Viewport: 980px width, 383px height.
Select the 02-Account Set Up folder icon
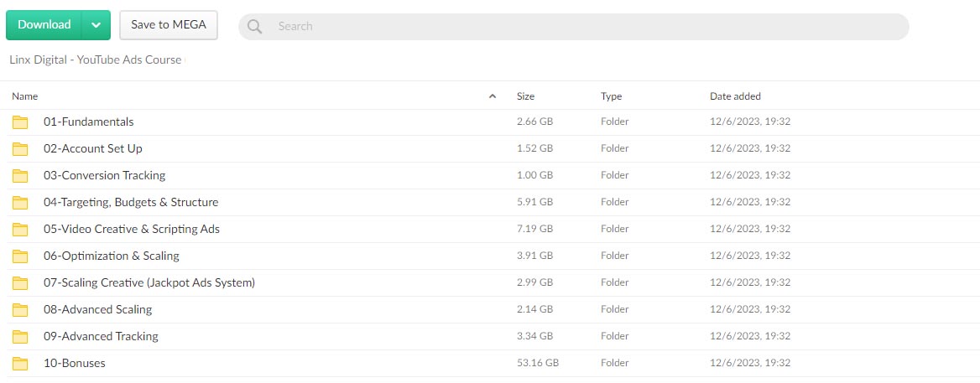click(x=21, y=149)
